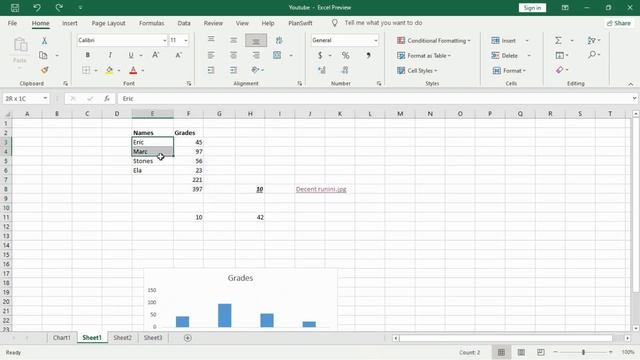This screenshot has width=640, height=360.
Task: Expand the Calibri font name dropdown
Action: 164,40
